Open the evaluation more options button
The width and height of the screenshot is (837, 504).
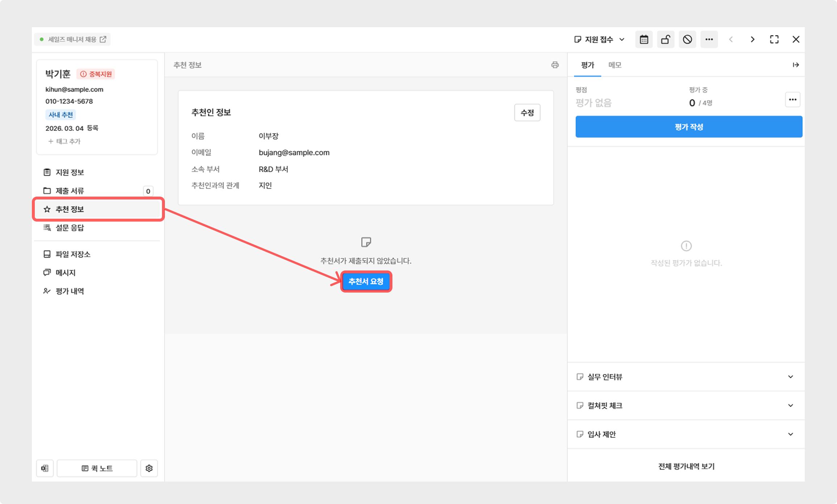click(x=793, y=100)
